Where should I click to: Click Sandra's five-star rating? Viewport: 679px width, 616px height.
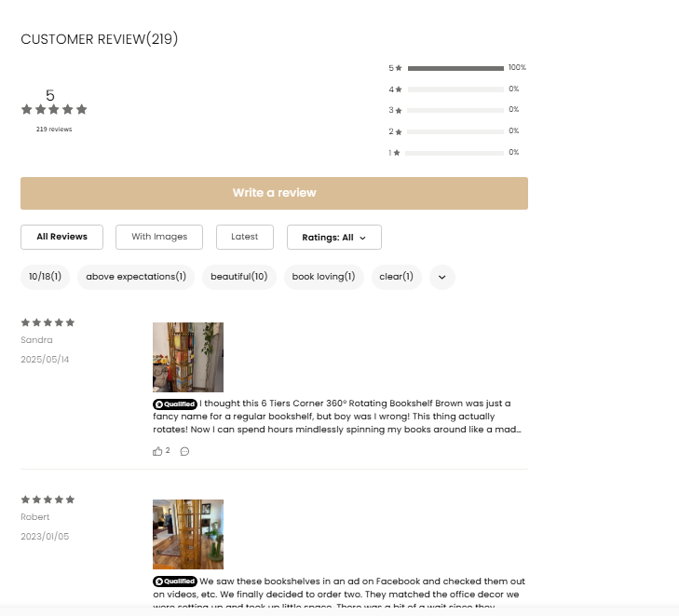(x=48, y=322)
